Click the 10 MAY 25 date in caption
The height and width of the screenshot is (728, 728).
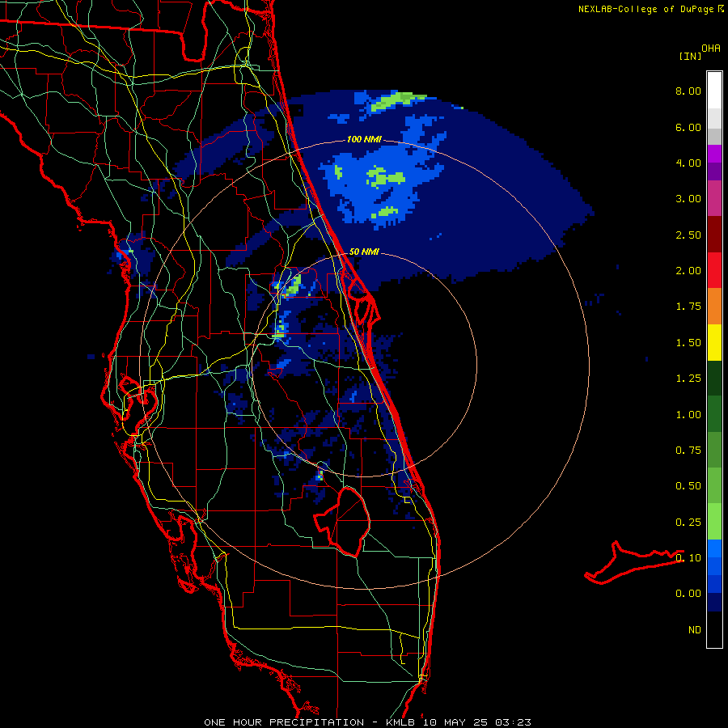(455, 722)
